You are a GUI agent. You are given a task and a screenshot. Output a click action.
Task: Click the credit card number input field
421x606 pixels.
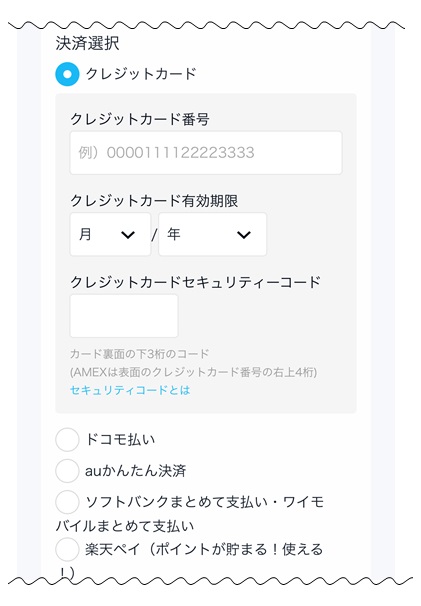(206, 153)
